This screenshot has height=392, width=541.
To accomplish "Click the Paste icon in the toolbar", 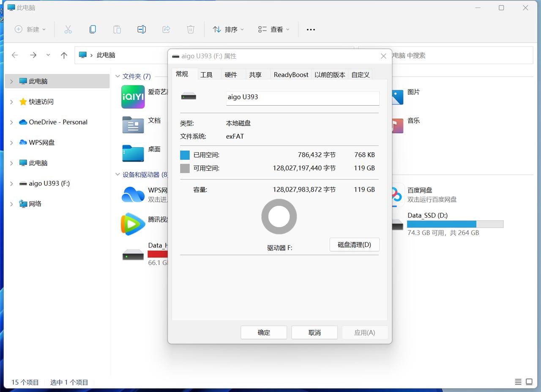I will pyautogui.click(x=117, y=29).
